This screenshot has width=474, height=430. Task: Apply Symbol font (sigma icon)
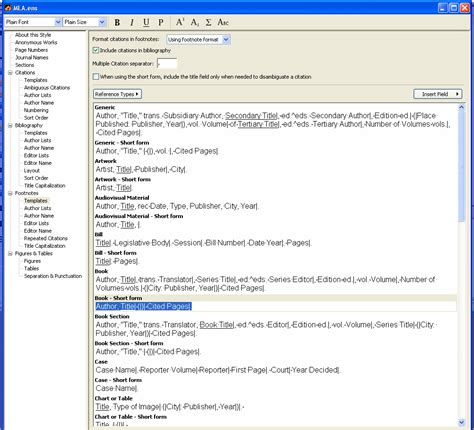(208, 22)
